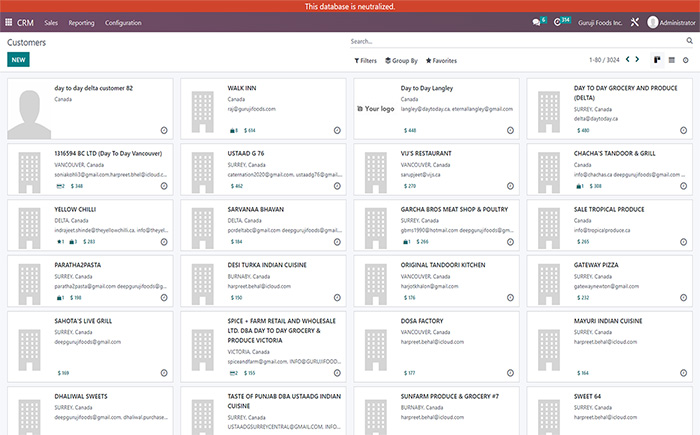The height and width of the screenshot is (435, 700).
Task: Open activity clock on DOSA FACTORY card
Action: pyautogui.click(x=510, y=373)
